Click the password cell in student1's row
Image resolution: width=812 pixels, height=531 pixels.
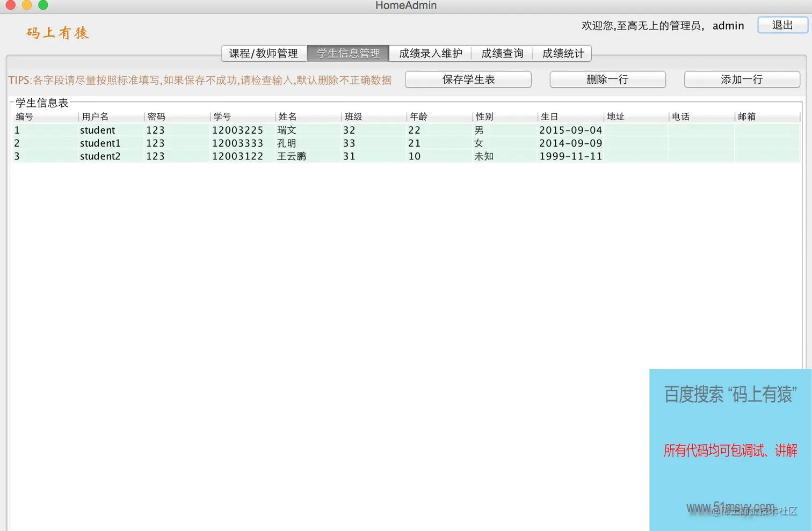(177, 143)
